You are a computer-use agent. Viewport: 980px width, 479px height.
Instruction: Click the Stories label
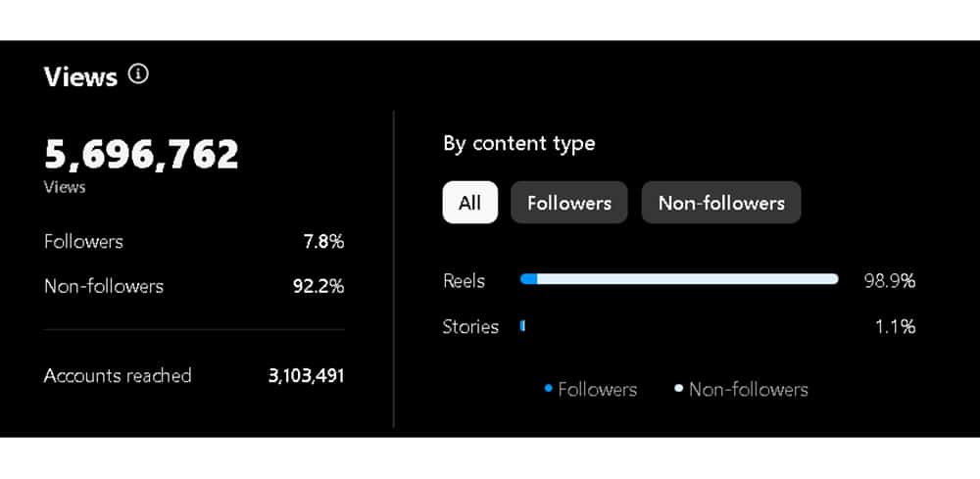[x=470, y=326]
